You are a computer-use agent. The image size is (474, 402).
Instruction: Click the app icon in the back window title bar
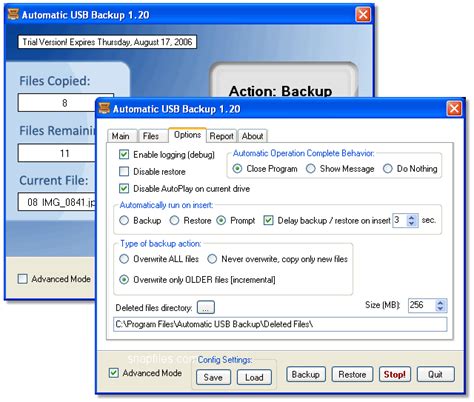point(13,14)
